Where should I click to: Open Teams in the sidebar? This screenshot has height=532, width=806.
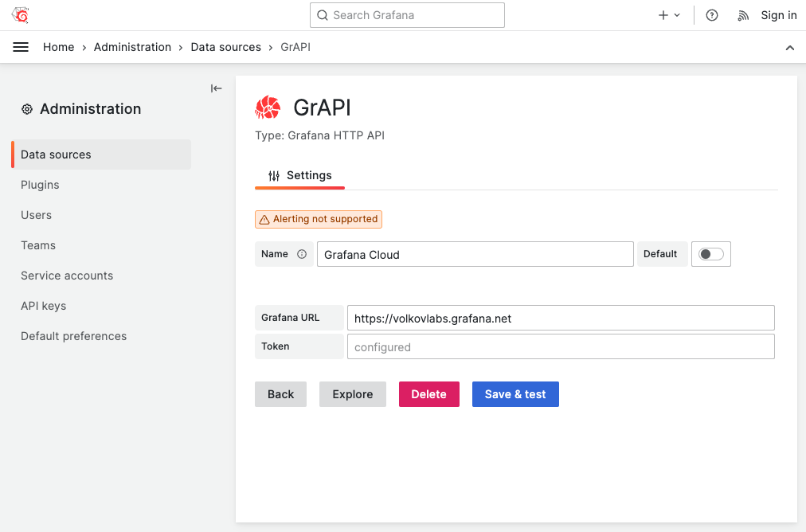38,246
